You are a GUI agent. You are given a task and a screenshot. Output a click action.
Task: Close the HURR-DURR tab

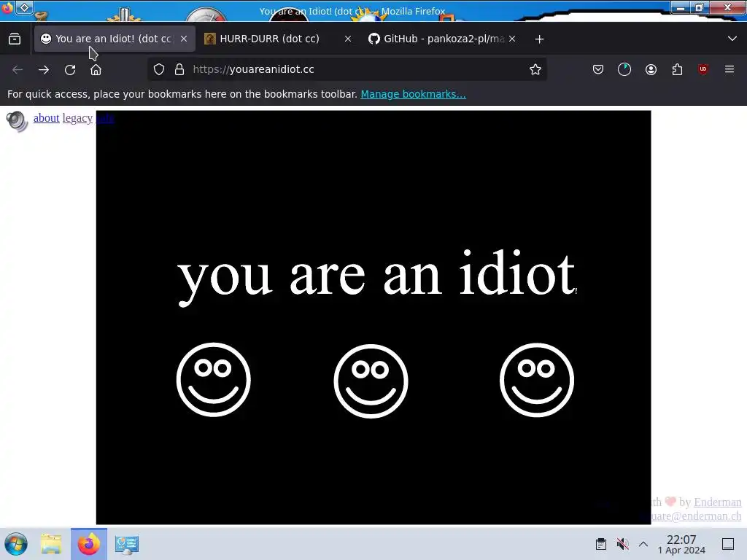[348, 39]
